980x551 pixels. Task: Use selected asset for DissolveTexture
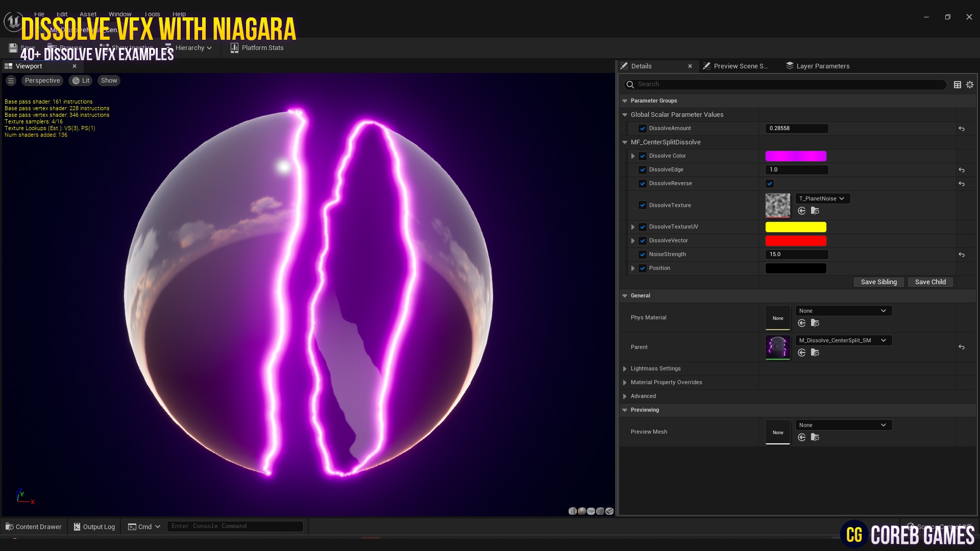click(x=802, y=211)
